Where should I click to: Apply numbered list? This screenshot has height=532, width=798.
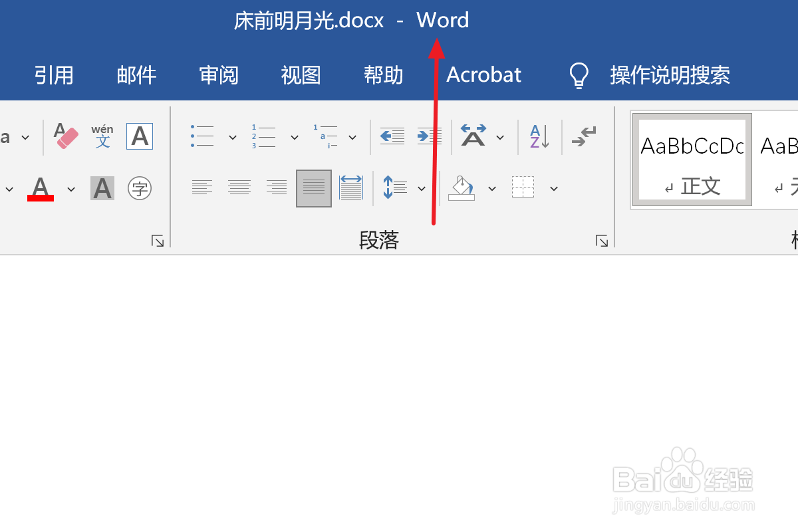pyautogui.click(x=263, y=136)
